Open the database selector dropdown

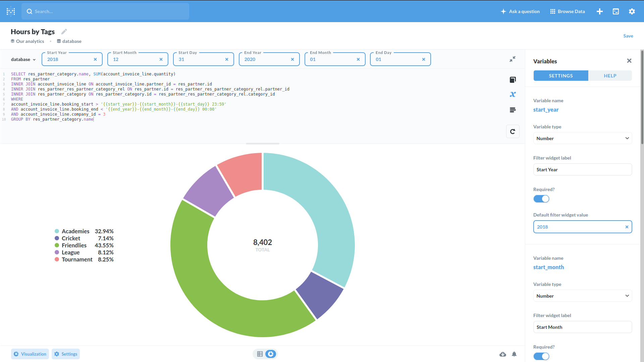(23, 59)
